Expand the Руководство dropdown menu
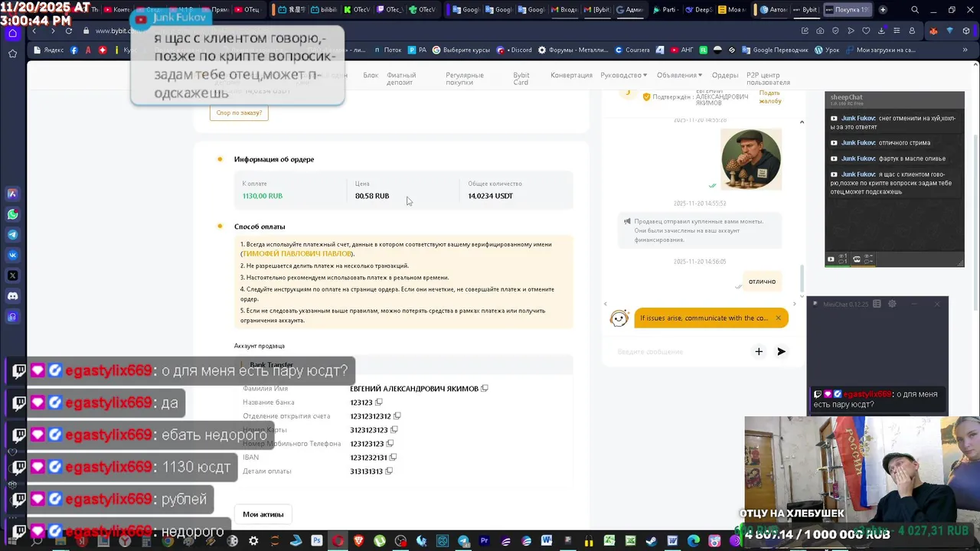This screenshot has height=551, width=980. [x=623, y=75]
